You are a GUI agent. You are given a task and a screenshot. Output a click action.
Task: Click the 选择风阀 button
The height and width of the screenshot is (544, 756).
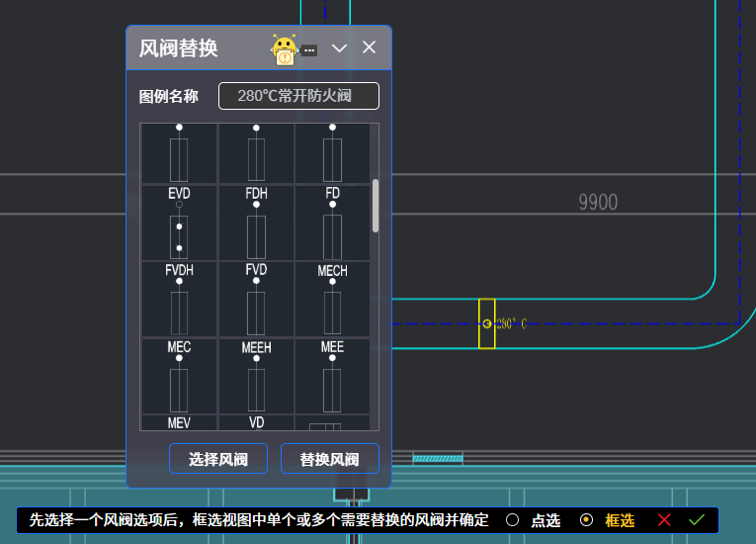pyautogui.click(x=217, y=459)
